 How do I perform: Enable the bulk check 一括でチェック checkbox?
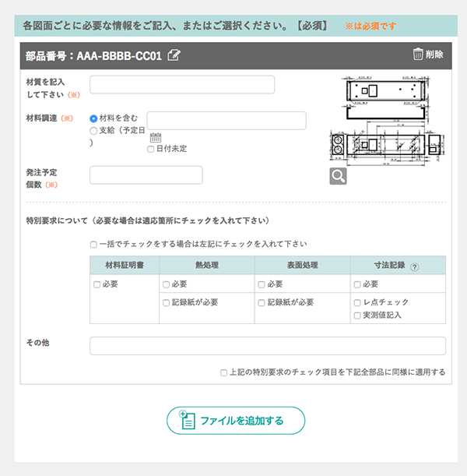(94, 244)
